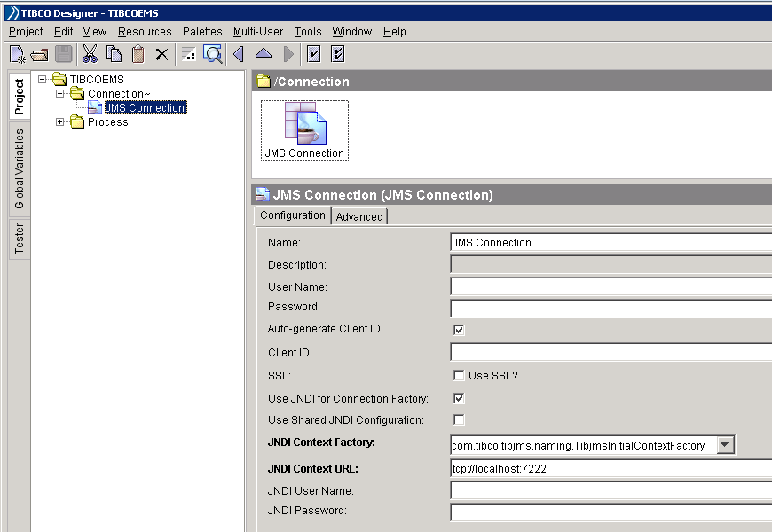
Task: Open the Global Variables side tab
Action: (x=20, y=168)
